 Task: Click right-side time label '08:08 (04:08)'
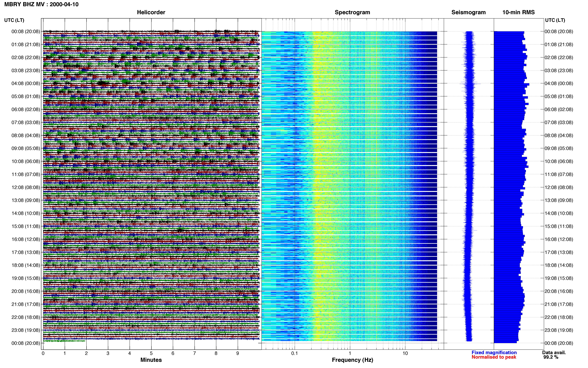[559, 135]
